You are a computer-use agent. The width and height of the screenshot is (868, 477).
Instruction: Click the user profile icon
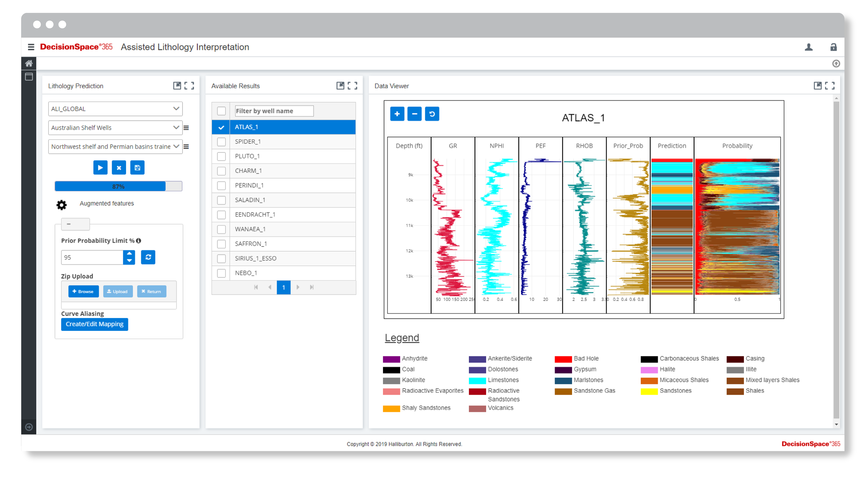(x=808, y=47)
